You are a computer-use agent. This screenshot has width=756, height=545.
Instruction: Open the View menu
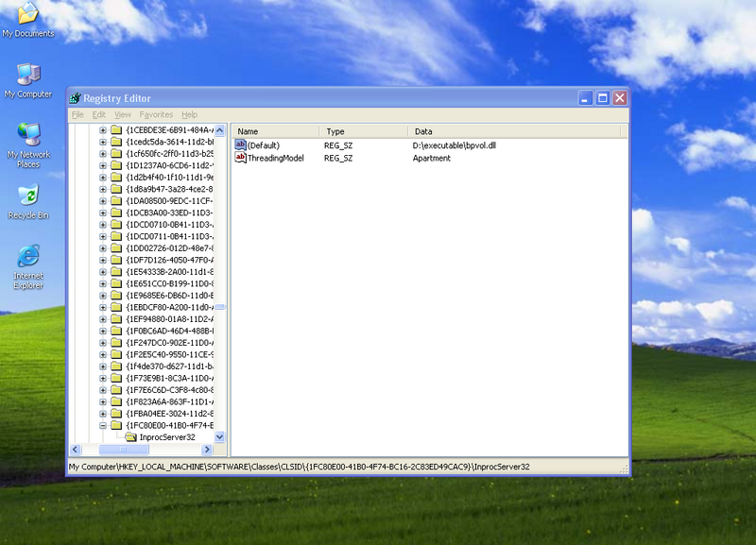123,114
